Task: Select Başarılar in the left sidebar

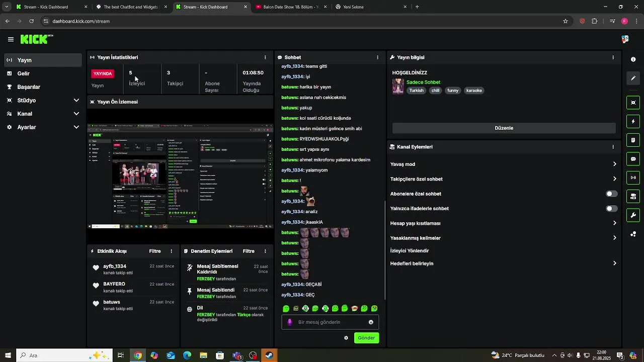Action: pyautogui.click(x=43, y=86)
